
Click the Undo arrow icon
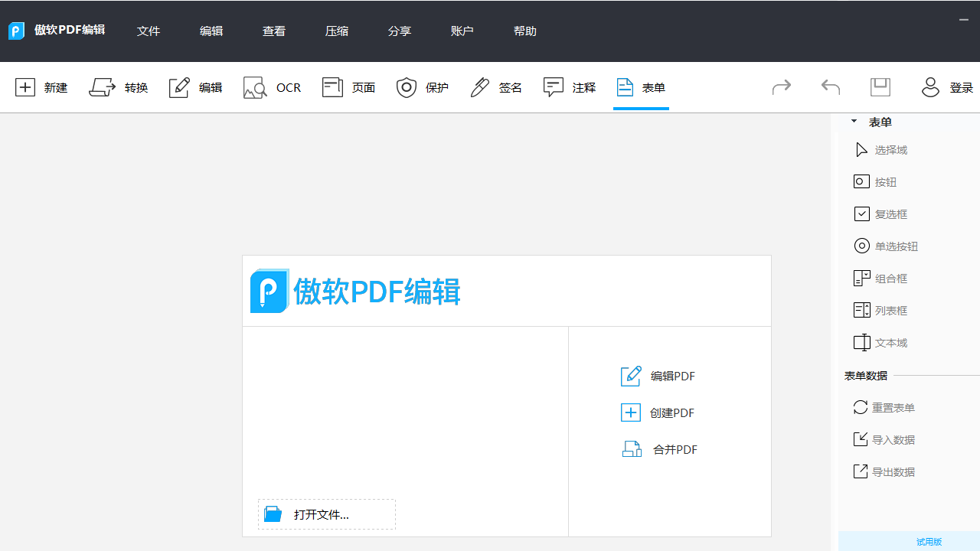831,87
